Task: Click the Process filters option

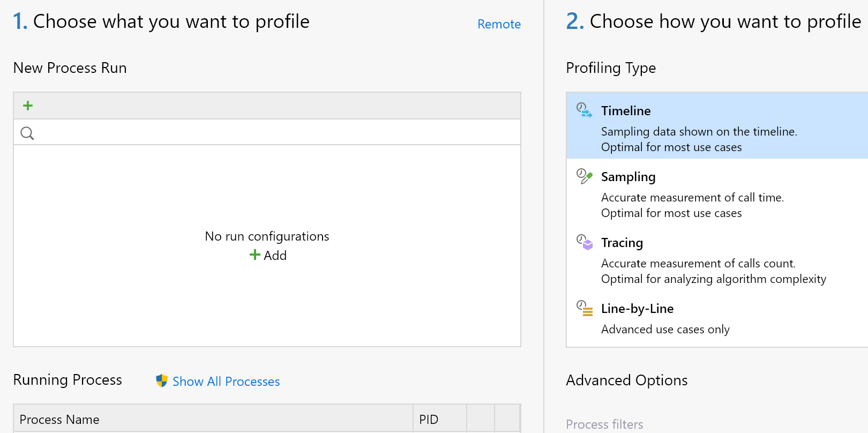Action: coord(604,424)
